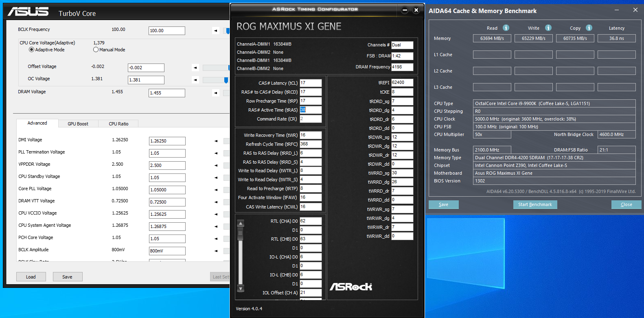Image resolution: width=644 pixels, height=318 pixels.
Task: Click the decrease arrow for VPPDDR Voltage
Action: coord(216,165)
